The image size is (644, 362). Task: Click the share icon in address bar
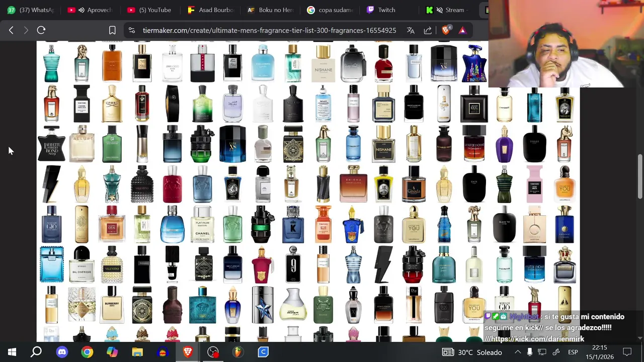428,30
